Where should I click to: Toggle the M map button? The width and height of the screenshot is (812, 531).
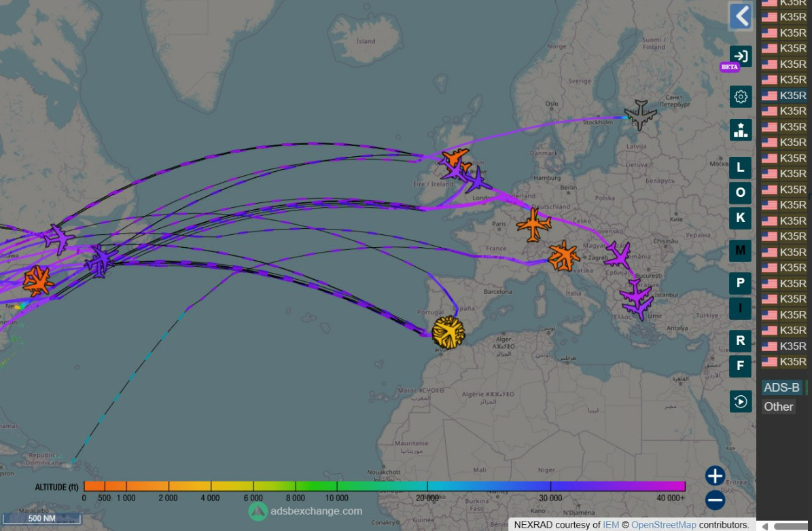coord(741,251)
